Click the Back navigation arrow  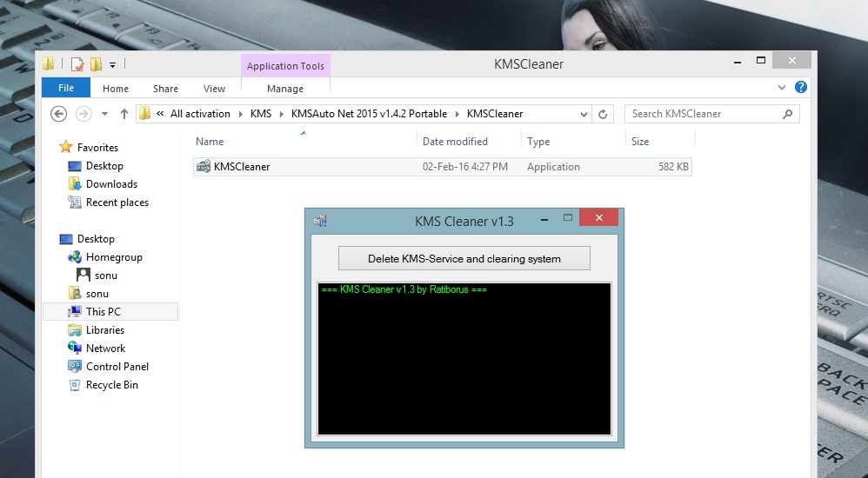(58, 113)
